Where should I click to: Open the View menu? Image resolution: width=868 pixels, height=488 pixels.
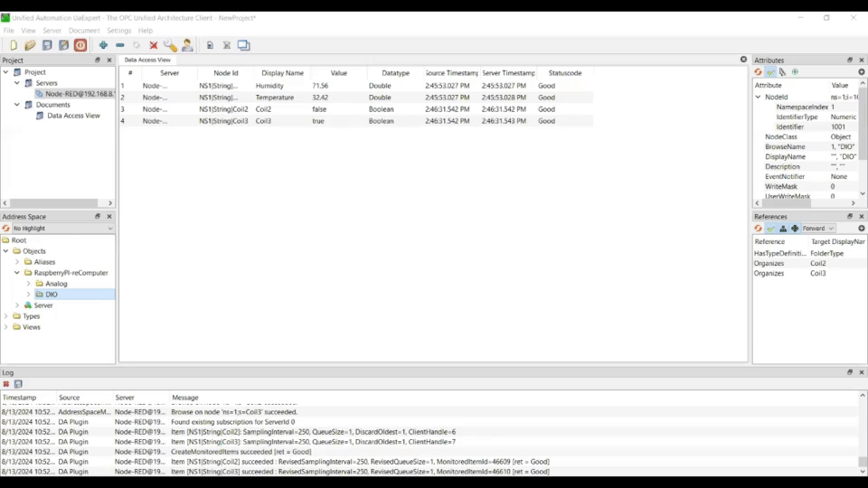point(28,31)
